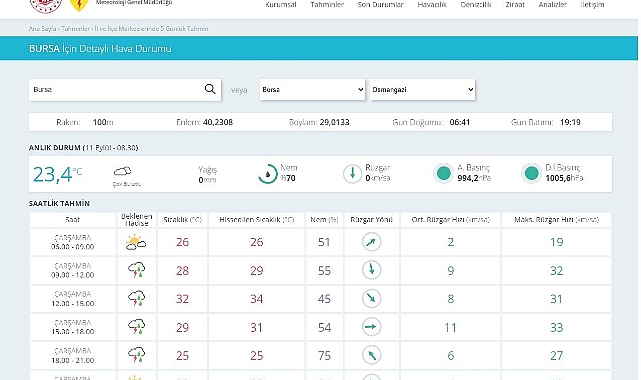Image resolution: width=641 pixels, height=380 pixels.
Task: Click the Çok Bulutlu cloud icon
Action: (122, 171)
